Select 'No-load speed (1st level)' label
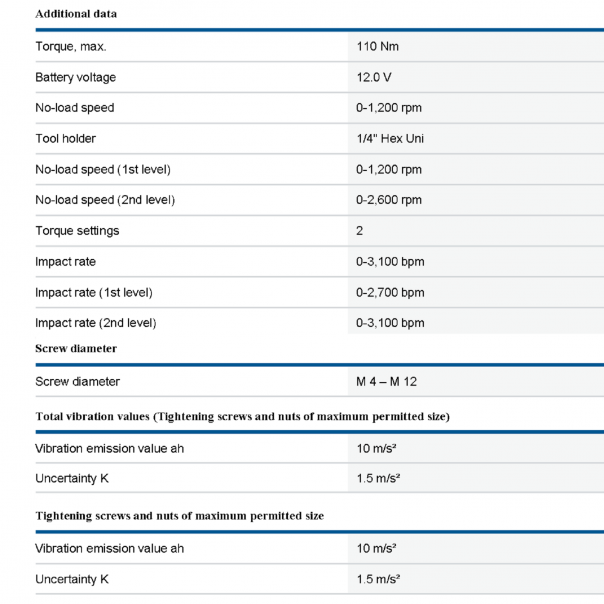This screenshot has width=604, height=604. tap(105, 169)
